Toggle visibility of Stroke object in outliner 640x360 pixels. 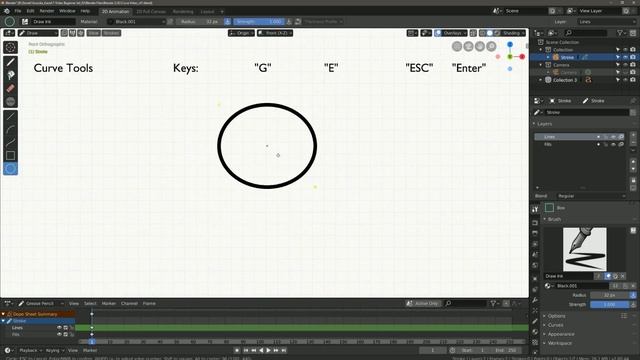click(x=625, y=57)
